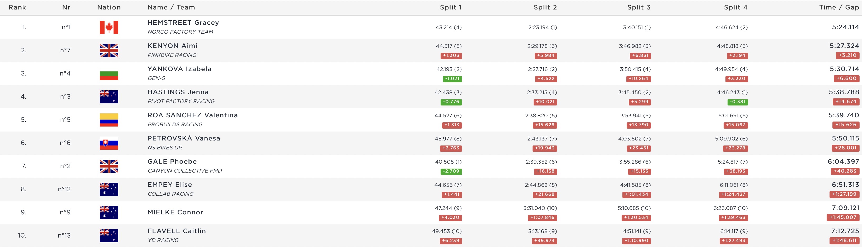Screen dimensions: 868x252
Task: Click the Split 1 column header
Action: click(451, 7)
